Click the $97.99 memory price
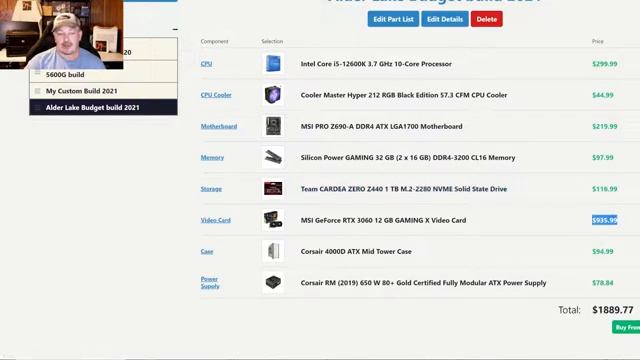640x360 pixels. pyautogui.click(x=602, y=158)
